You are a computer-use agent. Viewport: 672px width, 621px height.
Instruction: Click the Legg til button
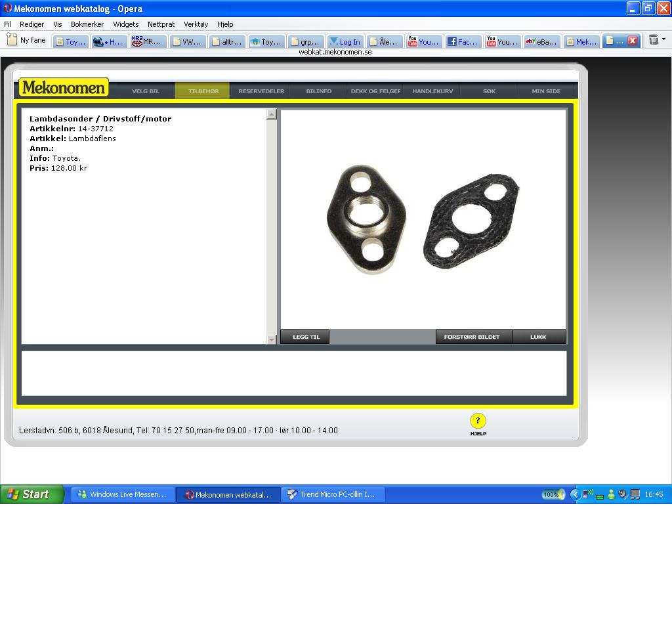(x=306, y=337)
